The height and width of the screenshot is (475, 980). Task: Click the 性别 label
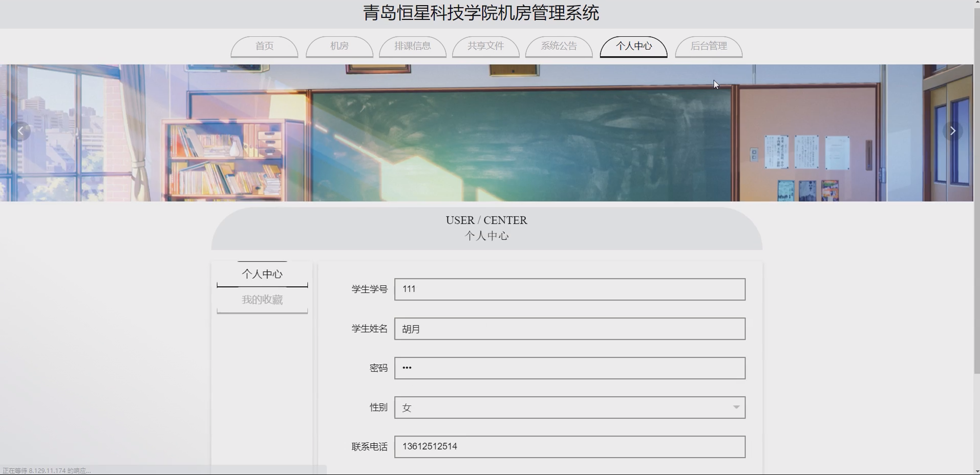click(378, 407)
